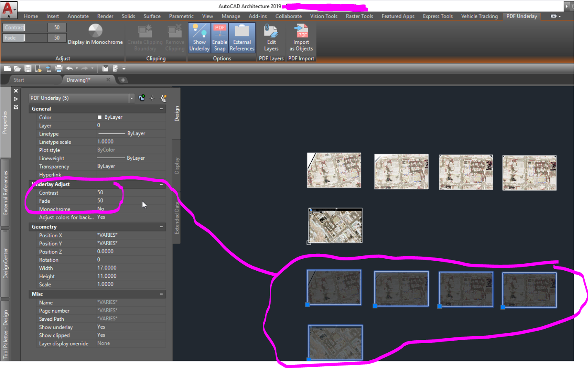Open the Home ribbon tab
The width and height of the screenshot is (588, 368).
(x=31, y=16)
